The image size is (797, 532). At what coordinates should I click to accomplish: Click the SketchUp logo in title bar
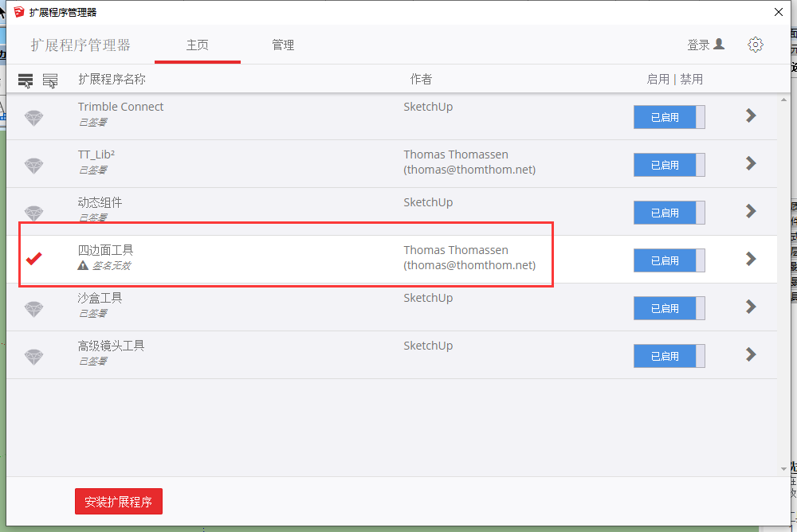(x=19, y=12)
